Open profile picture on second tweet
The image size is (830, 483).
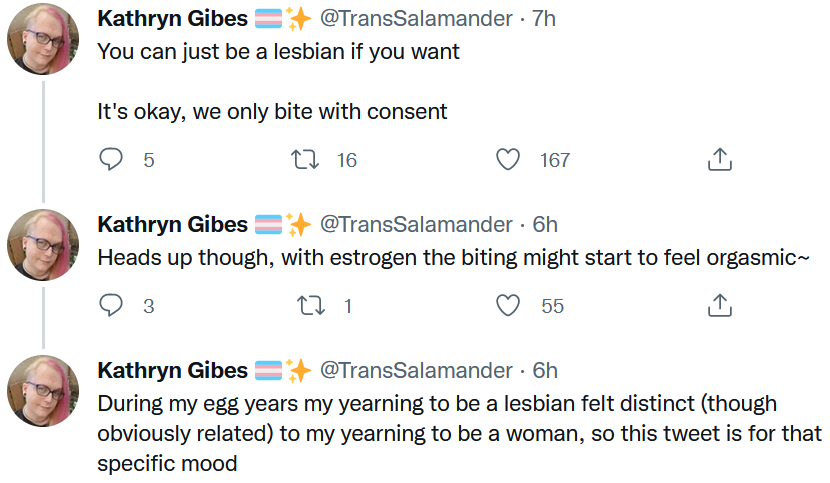pyautogui.click(x=43, y=245)
